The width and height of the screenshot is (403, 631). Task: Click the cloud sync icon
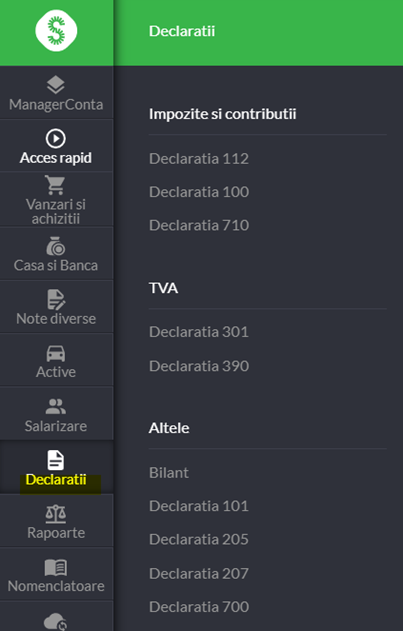(56, 621)
